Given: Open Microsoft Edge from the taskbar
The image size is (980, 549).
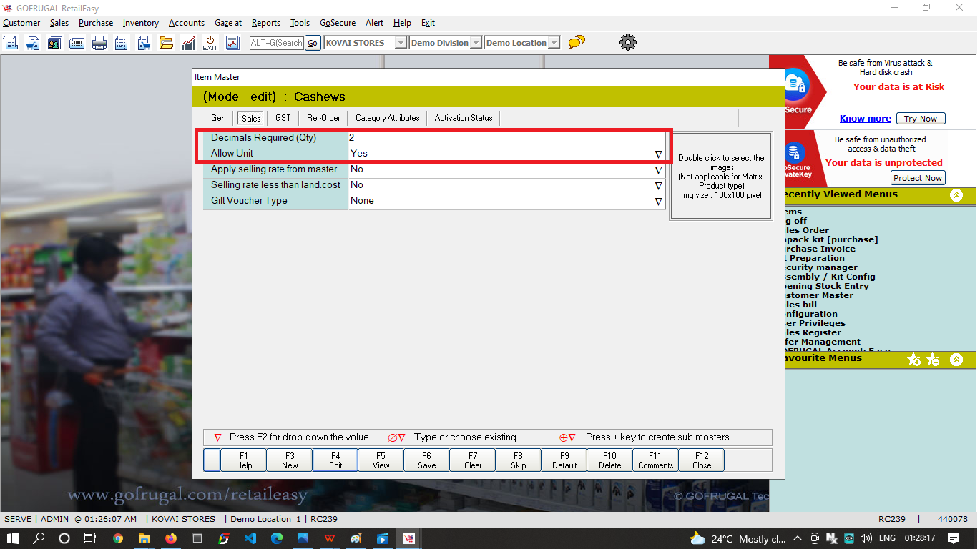Looking at the screenshot, I should click(x=276, y=538).
